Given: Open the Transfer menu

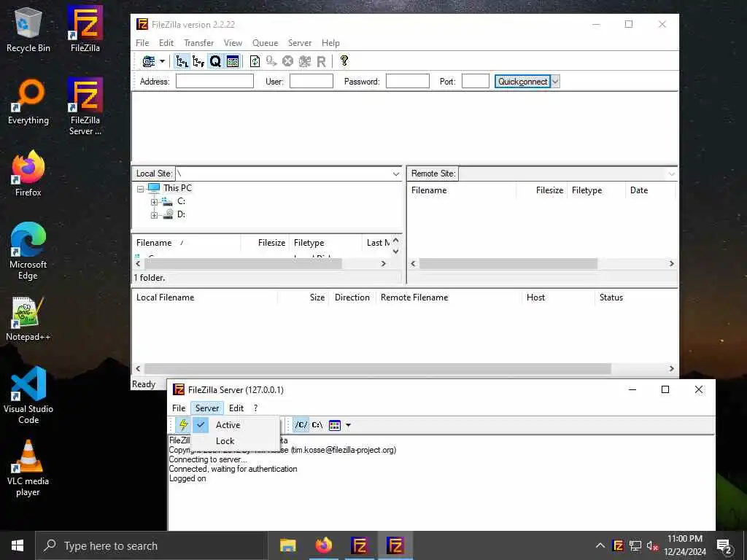Looking at the screenshot, I should point(198,43).
